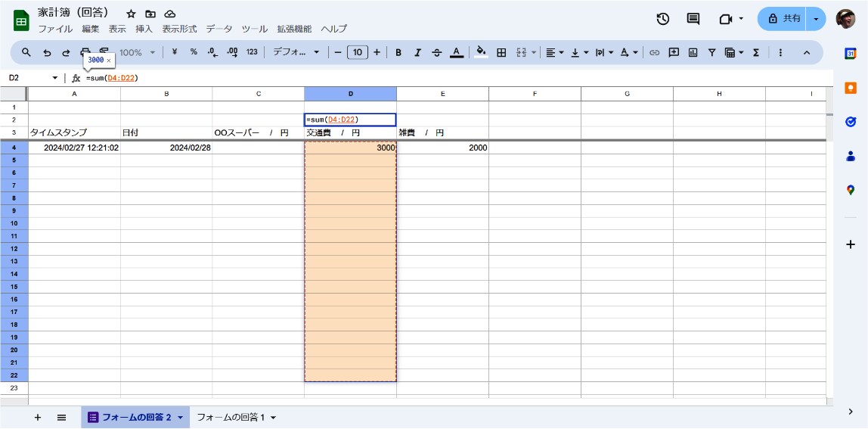The height and width of the screenshot is (429, 868).
Task: Open share options dropdown arrow
Action: [816, 19]
